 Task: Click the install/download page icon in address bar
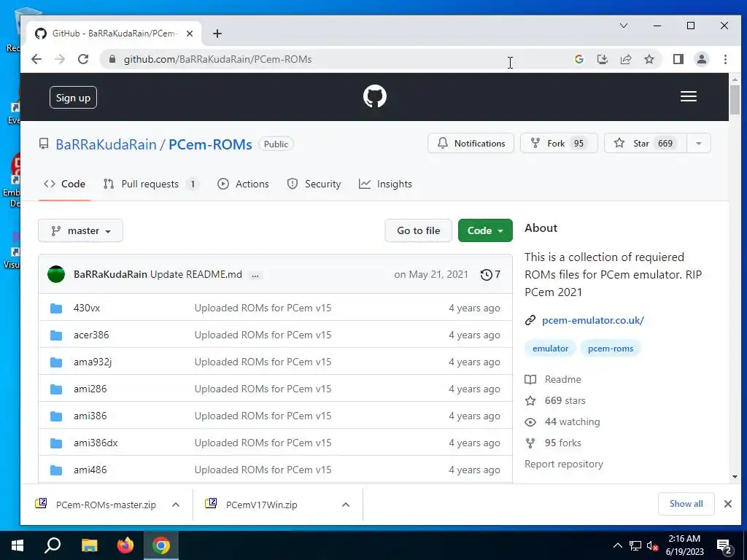click(602, 59)
